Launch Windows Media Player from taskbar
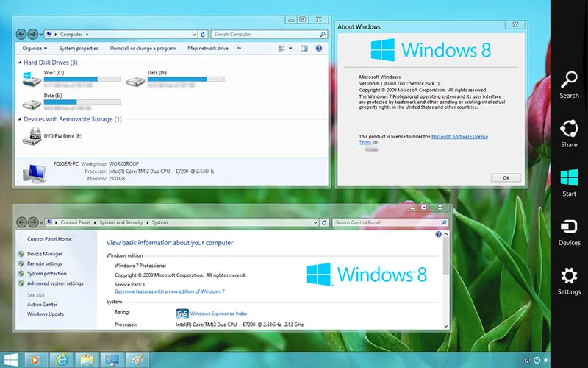The height and width of the screenshot is (368, 588). pos(36,360)
